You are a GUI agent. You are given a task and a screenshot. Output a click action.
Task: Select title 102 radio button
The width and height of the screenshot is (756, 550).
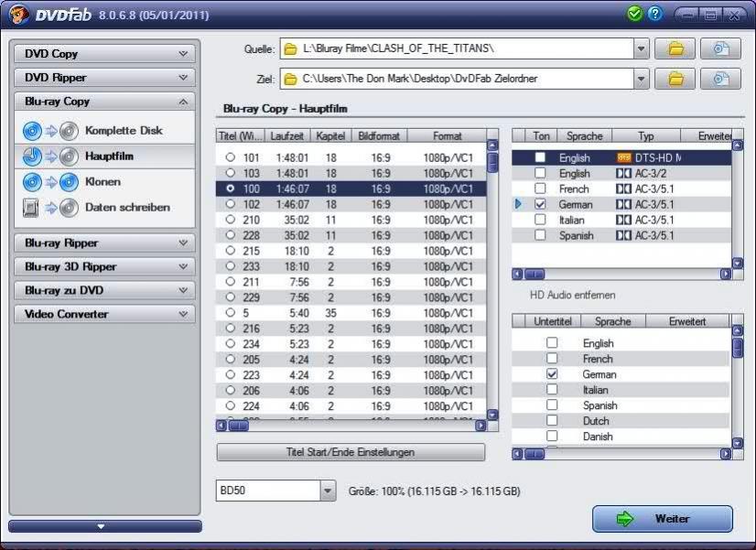pyautogui.click(x=231, y=204)
